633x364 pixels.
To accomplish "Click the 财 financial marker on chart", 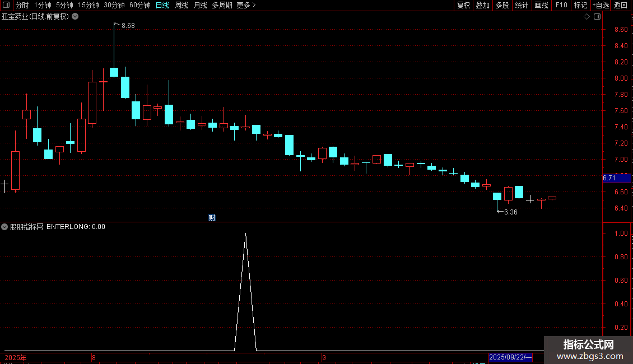I will (x=212, y=217).
